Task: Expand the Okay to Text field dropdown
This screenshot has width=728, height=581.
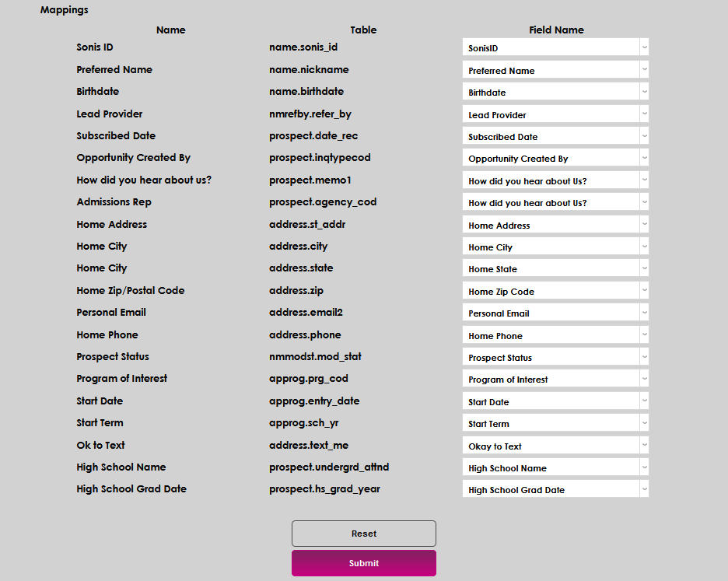Action: pyautogui.click(x=555, y=446)
